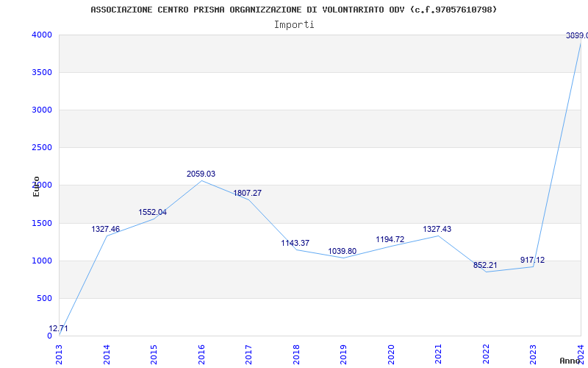Image resolution: width=588 pixels, height=368 pixels.
Task: Select the 1552.04 data label
Action: (x=152, y=212)
